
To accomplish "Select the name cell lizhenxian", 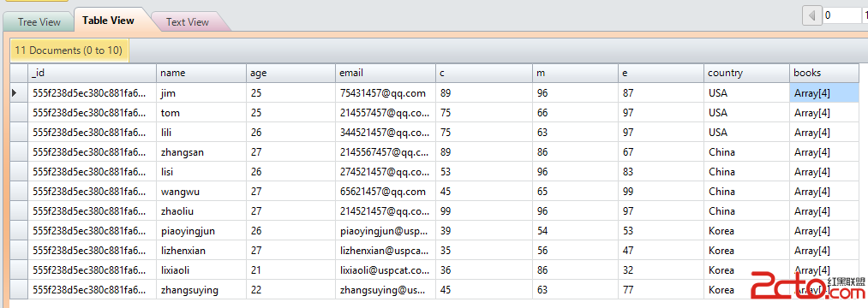I will [201, 251].
